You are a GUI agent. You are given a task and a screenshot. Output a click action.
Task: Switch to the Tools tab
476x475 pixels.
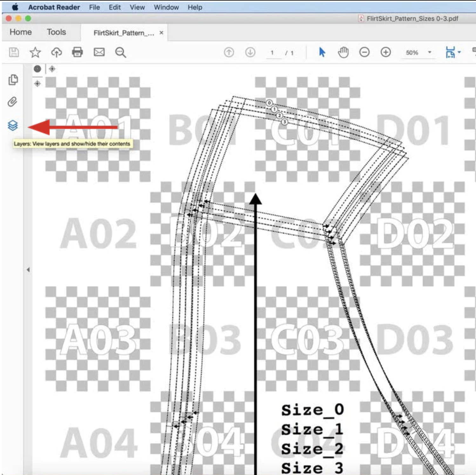[x=56, y=32]
